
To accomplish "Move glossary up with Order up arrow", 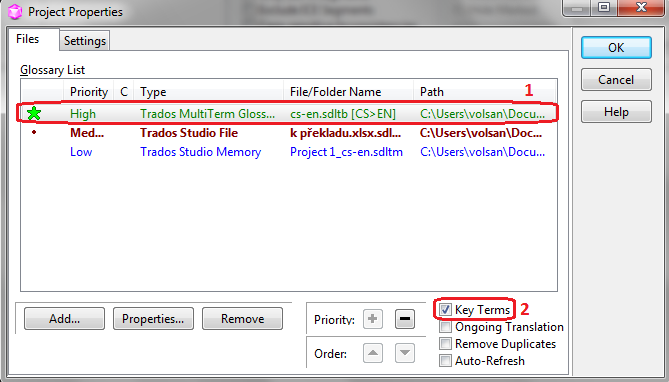I will 372,353.
